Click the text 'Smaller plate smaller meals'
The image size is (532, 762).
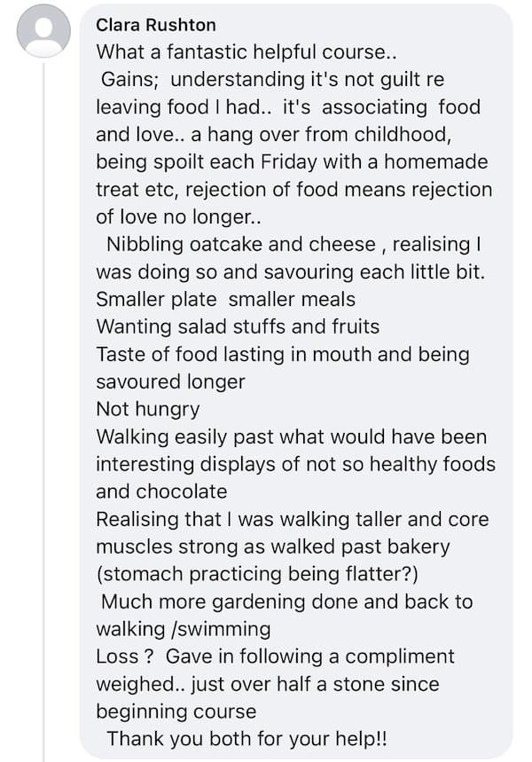pyautogui.click(x=225, y=299)
